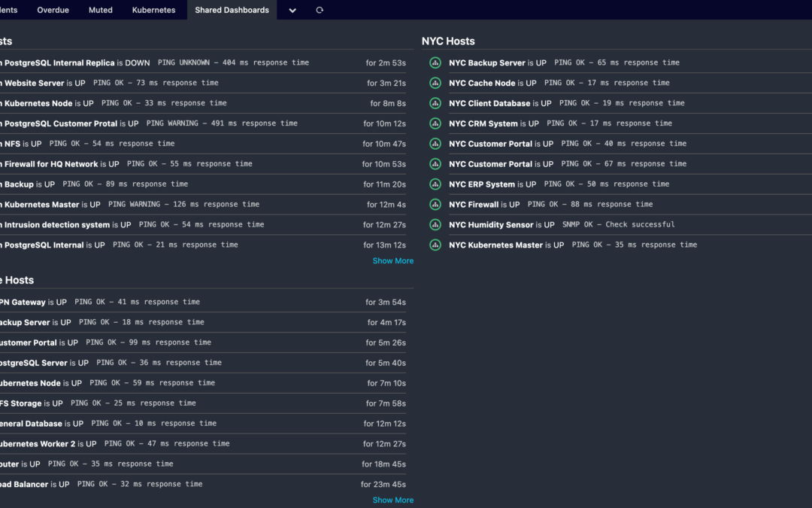
Task: Click 'for 10m 47s' NFS duration
Action: [384, 144]
